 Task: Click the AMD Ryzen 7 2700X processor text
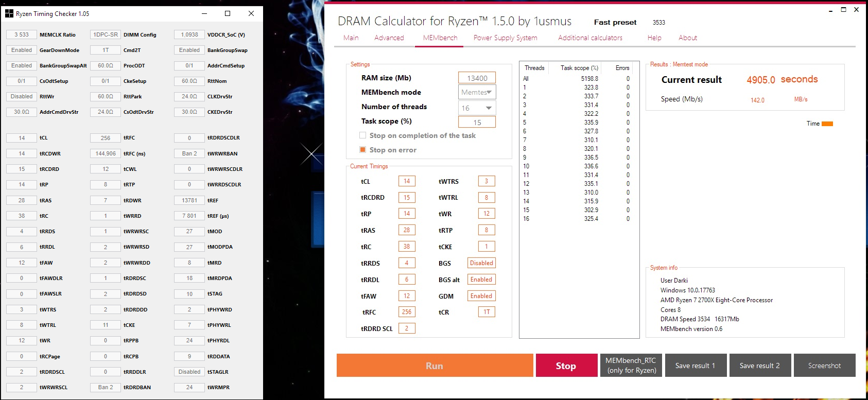[717, 300]
